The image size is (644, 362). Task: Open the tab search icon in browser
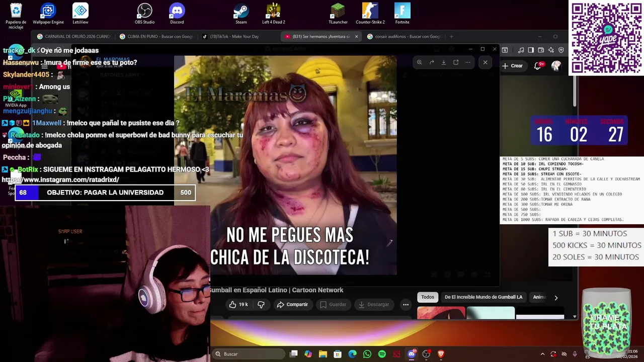click(505, 50)
